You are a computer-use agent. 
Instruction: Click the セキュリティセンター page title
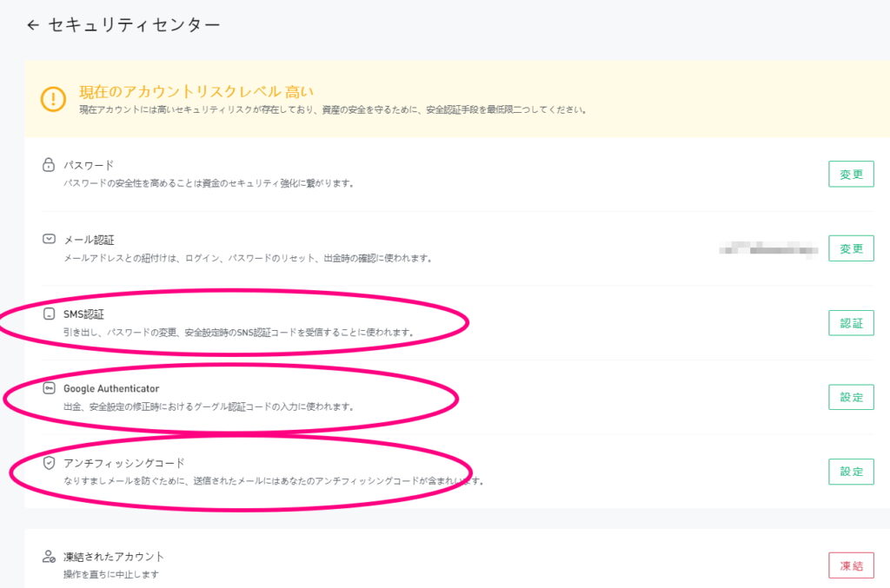tap(134, 25)
